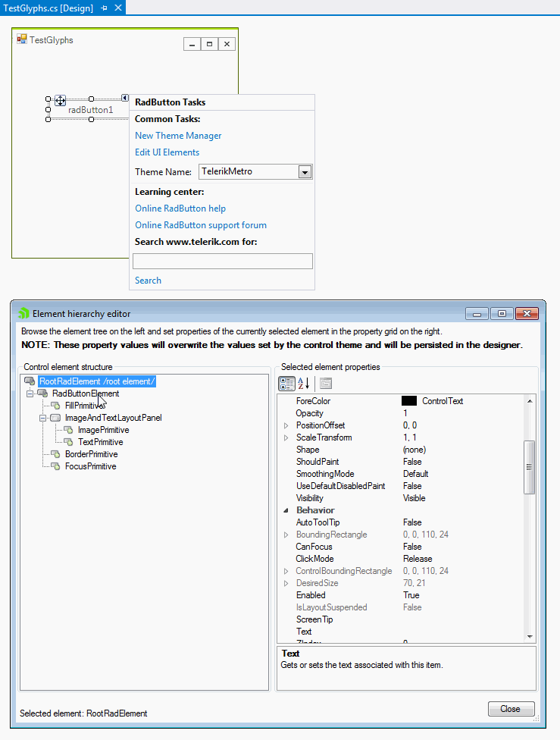This screenshot has width=560, height=740.
Task: Click the TextPrimitive node icon
Action: click(x=68, y=442)
